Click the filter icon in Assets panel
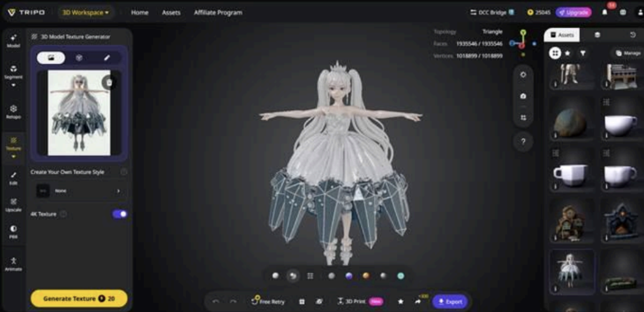 click(582, 53)
